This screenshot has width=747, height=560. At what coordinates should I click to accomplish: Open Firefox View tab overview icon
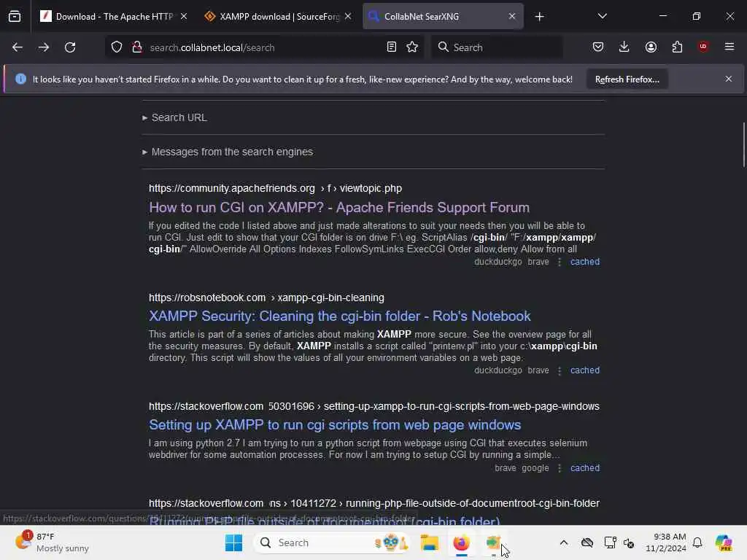(15, 16)
